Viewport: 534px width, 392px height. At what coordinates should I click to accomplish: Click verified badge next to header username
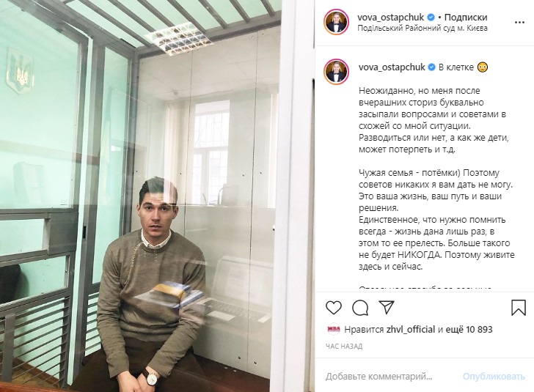click(x=431, y=17)
